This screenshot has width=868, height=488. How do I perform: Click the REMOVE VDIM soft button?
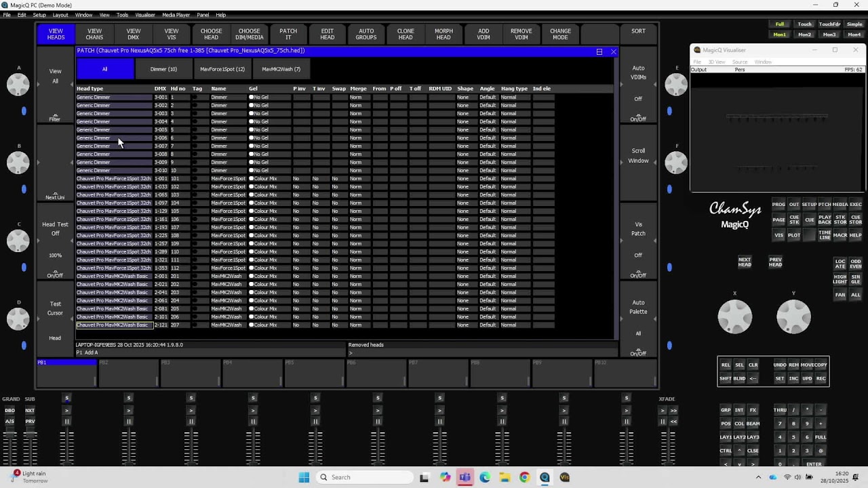point(521,34)
